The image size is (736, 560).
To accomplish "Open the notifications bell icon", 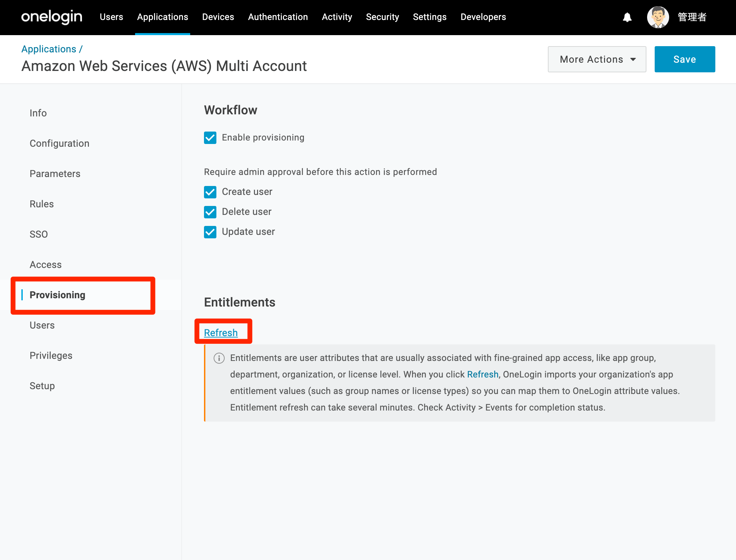I will click(x=627, y=17).
